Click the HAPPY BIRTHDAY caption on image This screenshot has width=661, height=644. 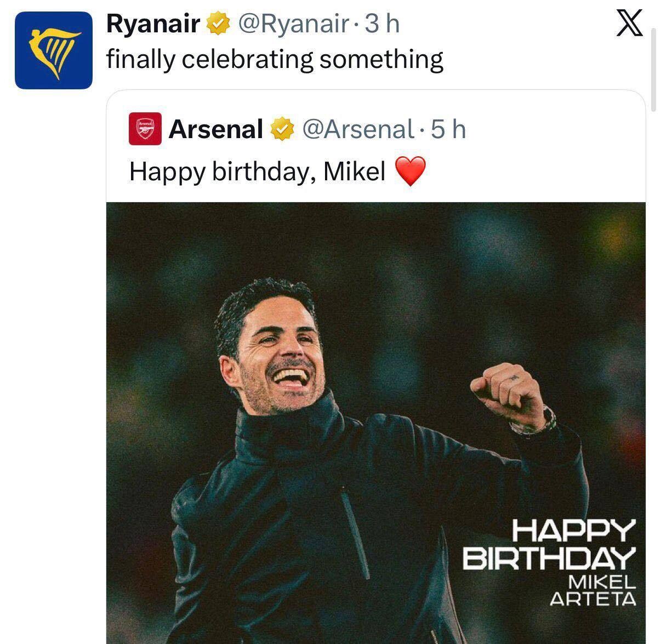point(549,545)
